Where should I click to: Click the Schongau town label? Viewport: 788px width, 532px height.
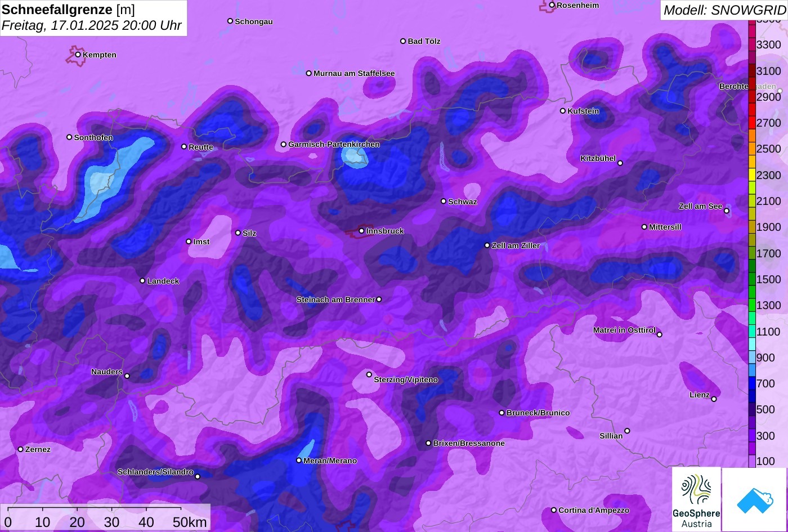253,21
